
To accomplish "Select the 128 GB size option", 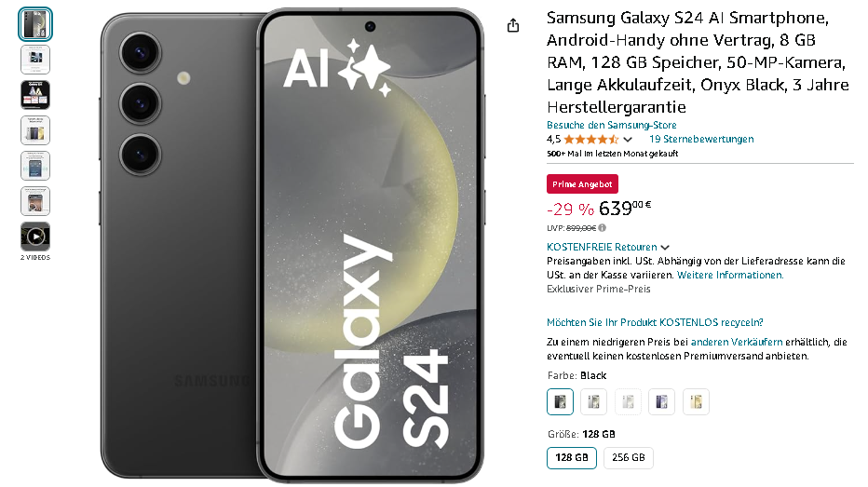I will (572, 458).
